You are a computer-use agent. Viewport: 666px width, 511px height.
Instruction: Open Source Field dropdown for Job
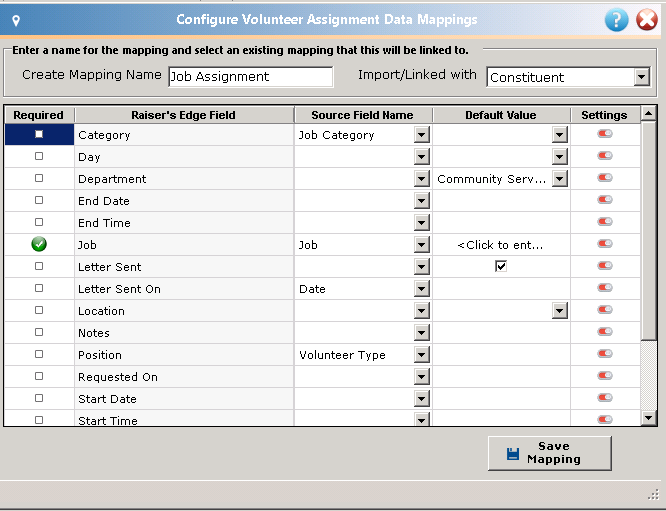[421, 245]
